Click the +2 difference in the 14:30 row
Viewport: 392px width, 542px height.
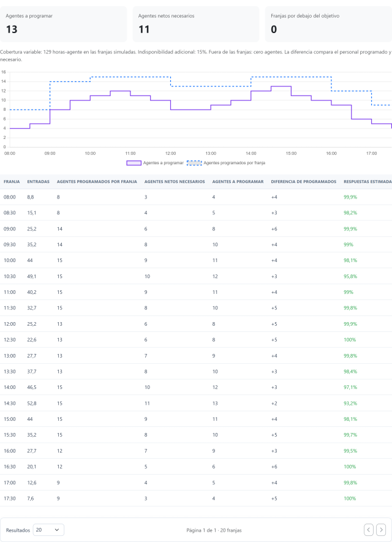pyautogui.click(x=274, y=403)
